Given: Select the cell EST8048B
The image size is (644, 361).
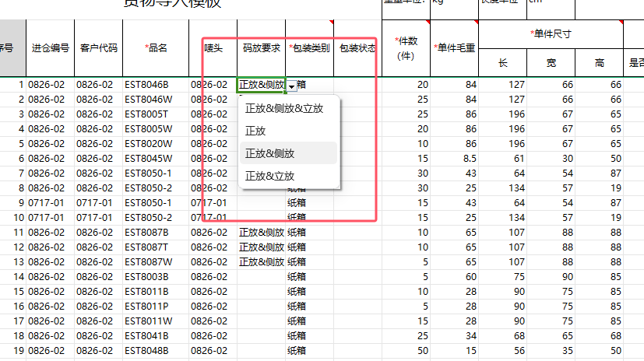Looking at the screenshot, I should 156,351.
